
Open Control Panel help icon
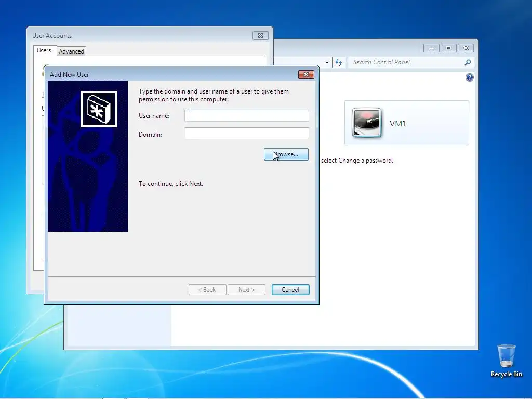pos(470,78)
